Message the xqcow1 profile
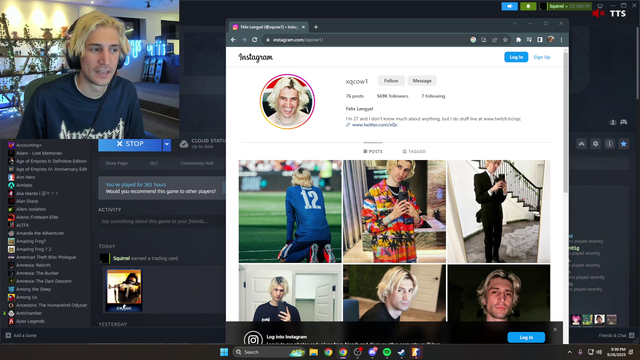 tap(422, 81)
